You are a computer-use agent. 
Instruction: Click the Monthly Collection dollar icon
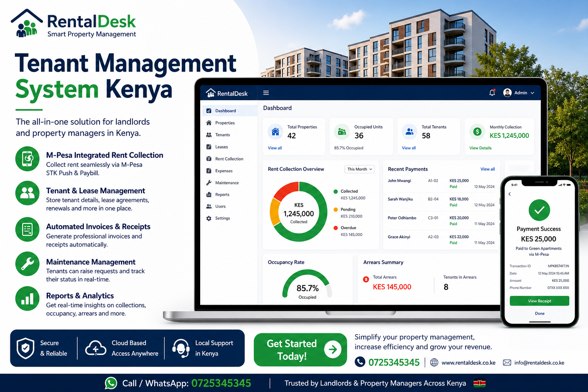[x=477, y=132]
